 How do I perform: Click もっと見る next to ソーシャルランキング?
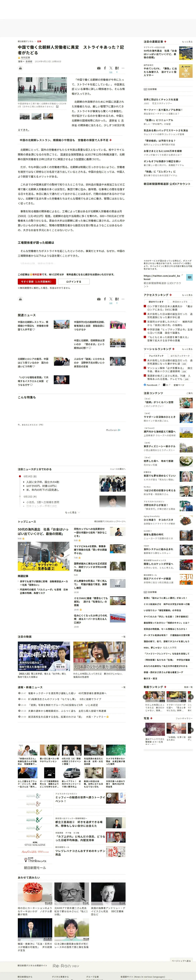click(187, 349)
